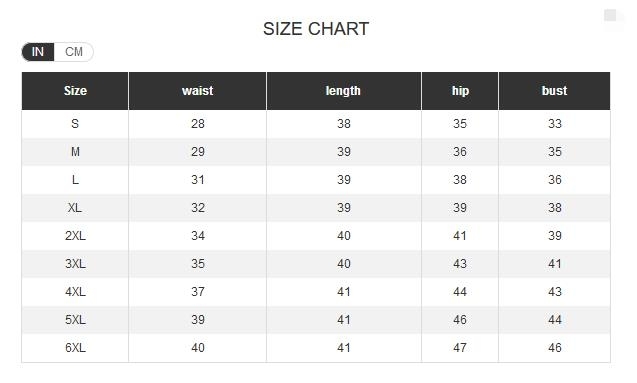Select the L size row label
This screenshot has width=637, height=383.
tap(75, 180)
